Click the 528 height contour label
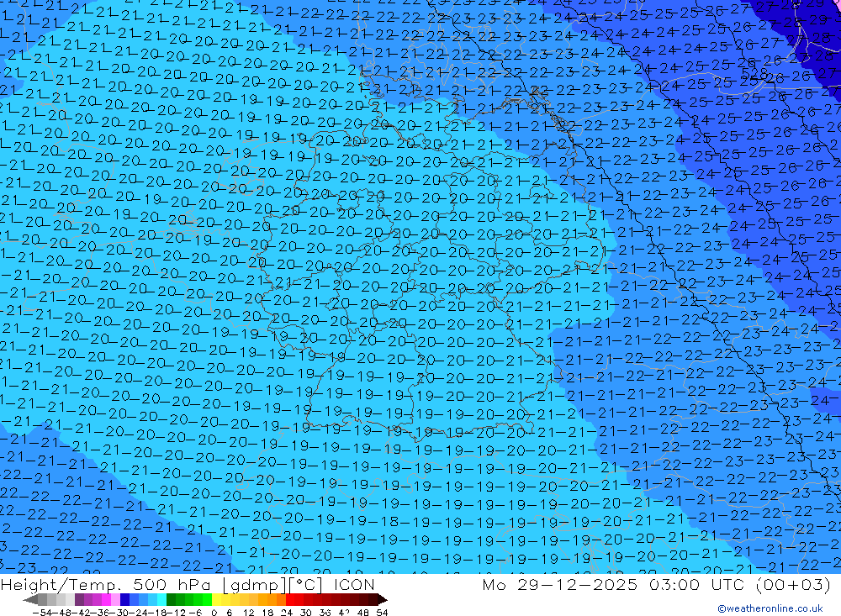 756,73
